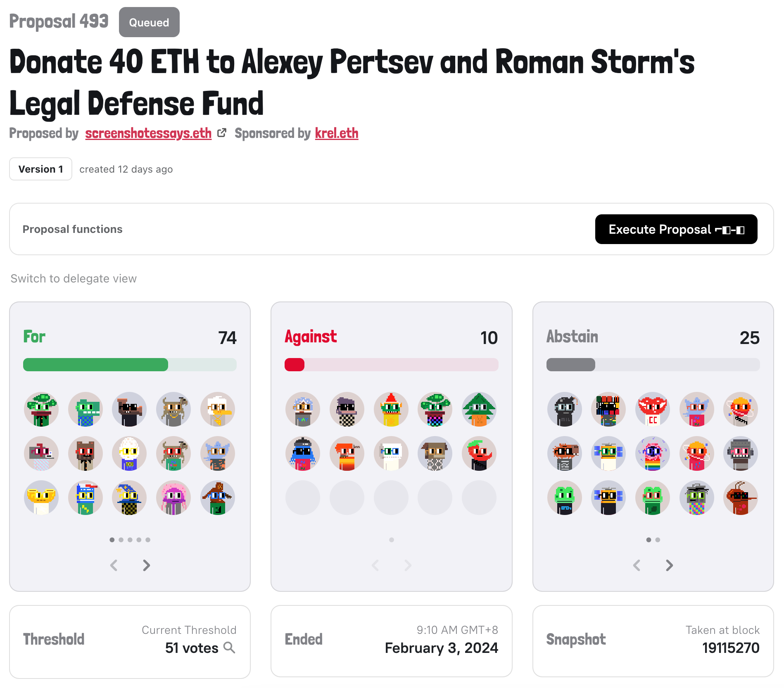Screen dimensions: 784x688
Task: Click the green For vote progress bar
Action: point(96,365)
